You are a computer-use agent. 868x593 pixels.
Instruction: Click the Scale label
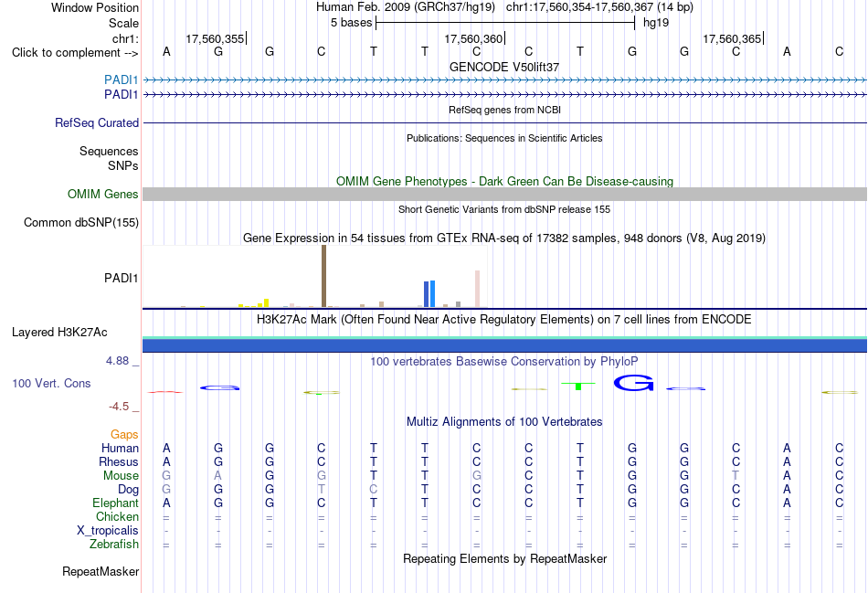123,23
